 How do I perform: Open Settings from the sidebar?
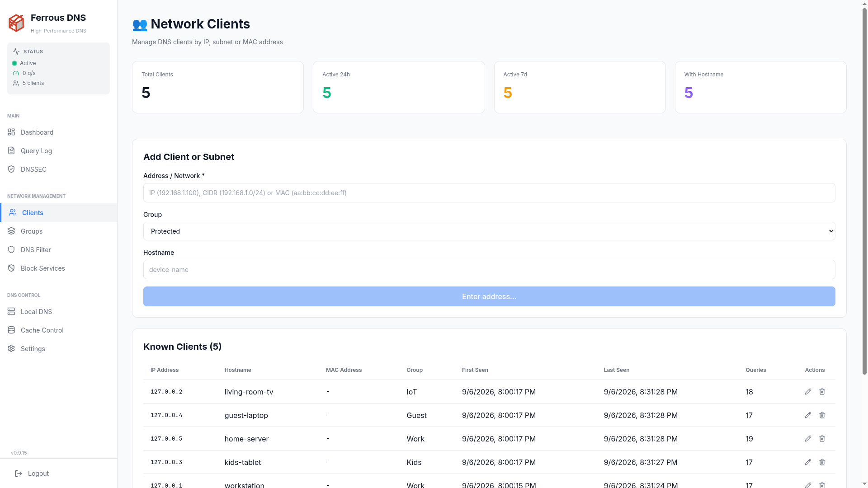[x=58, y=349]
